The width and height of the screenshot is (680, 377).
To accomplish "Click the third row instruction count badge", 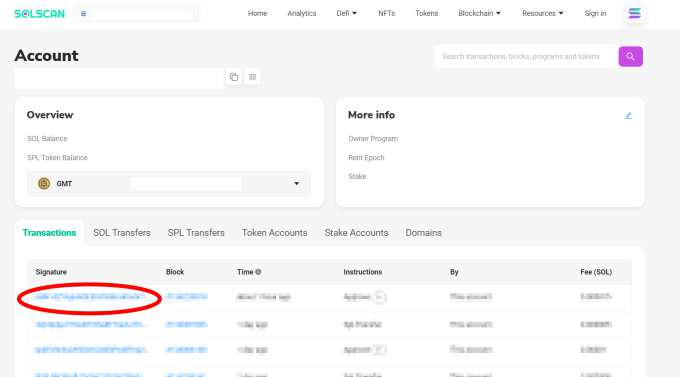I will [x=379, y=350].
